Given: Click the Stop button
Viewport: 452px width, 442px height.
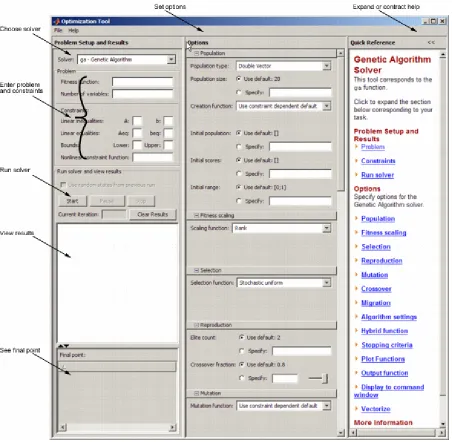Looking at the screenshot, I should click(141, 201).
